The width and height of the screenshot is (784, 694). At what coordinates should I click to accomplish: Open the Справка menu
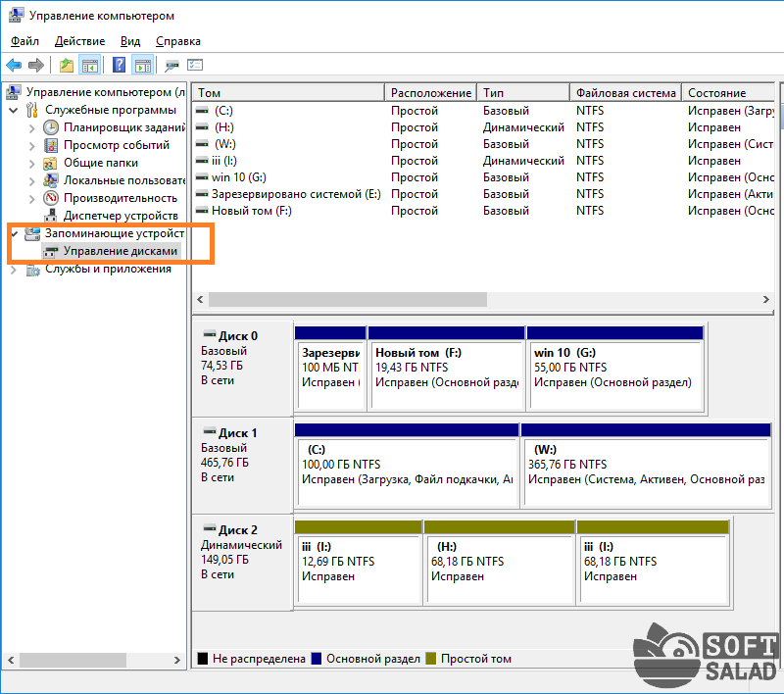click(x=178, y=41)
